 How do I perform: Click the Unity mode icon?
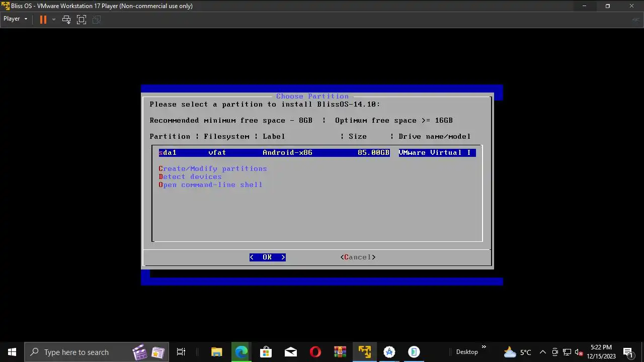pyautogui.click(x=97, y=20)
